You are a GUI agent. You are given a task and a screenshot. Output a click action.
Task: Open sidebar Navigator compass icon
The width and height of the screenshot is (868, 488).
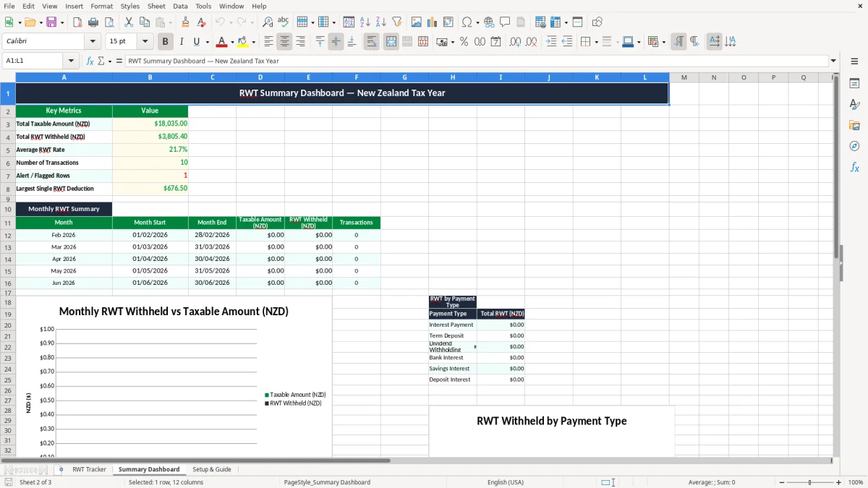(x=854, y=147)
